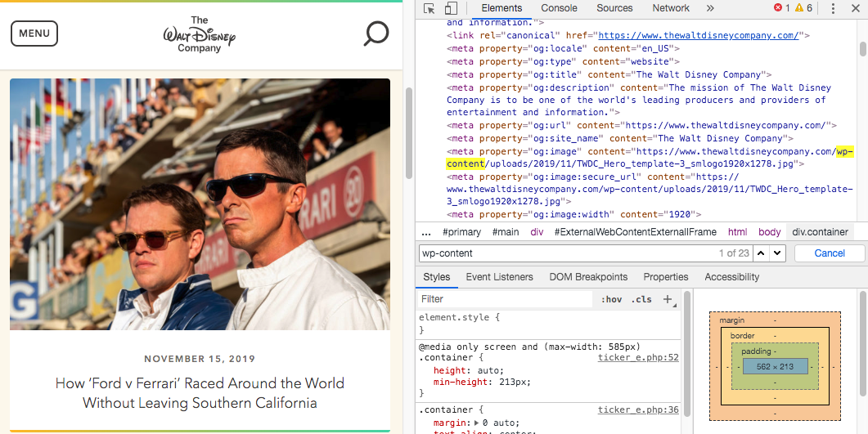Toggle the :hov element state button
Image resolution: width=868 pixels, height=434 pixels.
pyautogui.click(x=611, y=300)
